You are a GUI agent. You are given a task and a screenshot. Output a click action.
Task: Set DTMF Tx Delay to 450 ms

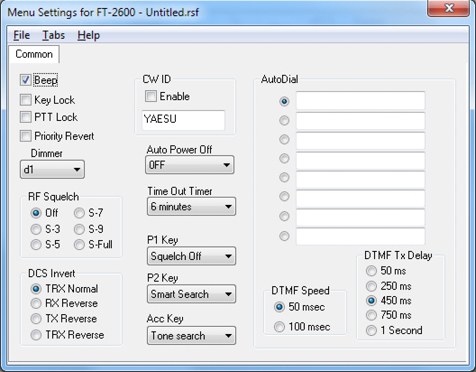(371, 301)
